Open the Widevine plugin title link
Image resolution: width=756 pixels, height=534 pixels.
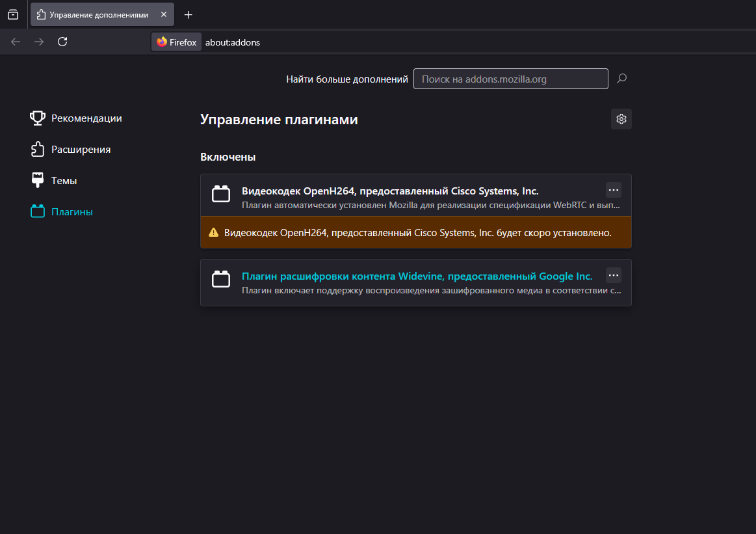point(417,276)
